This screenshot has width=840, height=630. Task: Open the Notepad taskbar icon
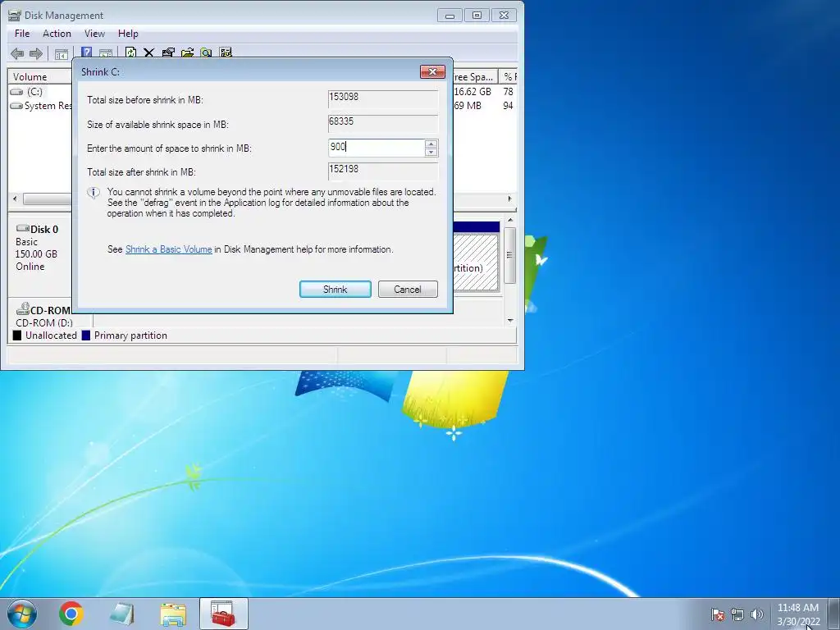point(122,614)
